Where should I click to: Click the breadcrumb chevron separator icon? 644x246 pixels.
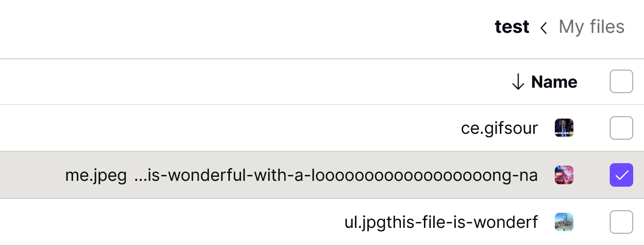[x=544, y=28]
